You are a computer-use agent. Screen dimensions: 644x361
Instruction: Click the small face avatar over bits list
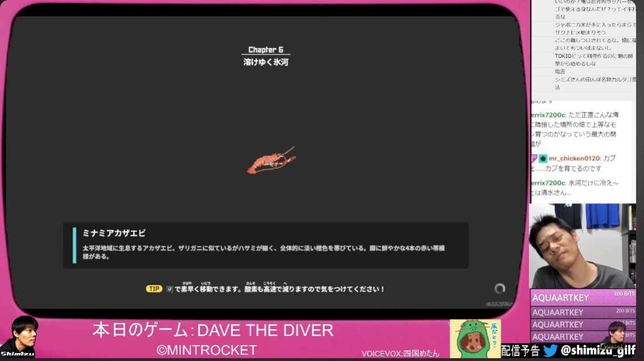click(x=616, y=332)
